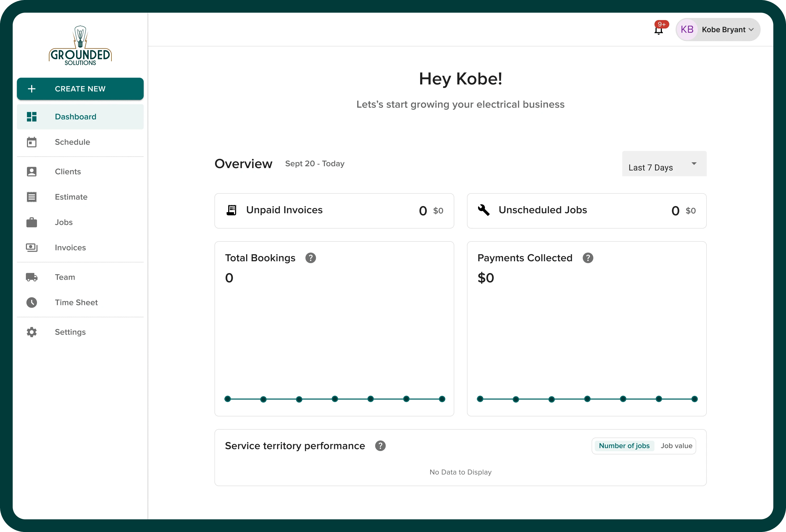Open the Unpaid Invoices card
Screen dimensions: 786x532
click(x=334, y=211)
